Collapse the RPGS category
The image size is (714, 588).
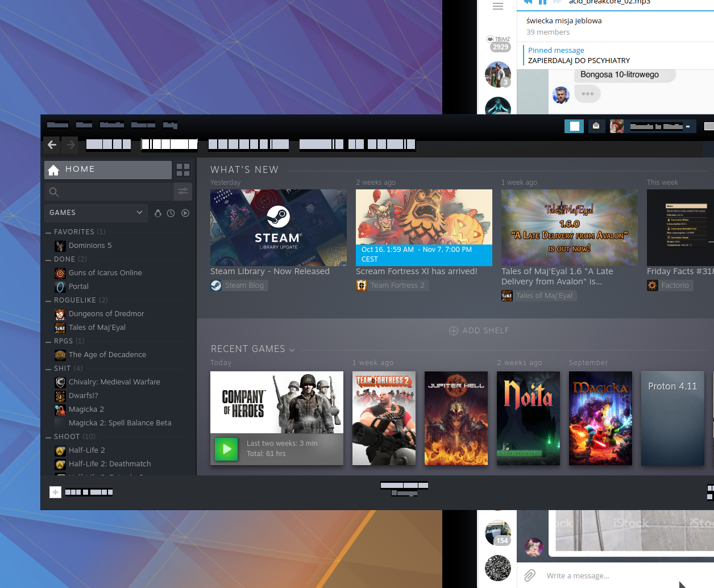point(49,341)
